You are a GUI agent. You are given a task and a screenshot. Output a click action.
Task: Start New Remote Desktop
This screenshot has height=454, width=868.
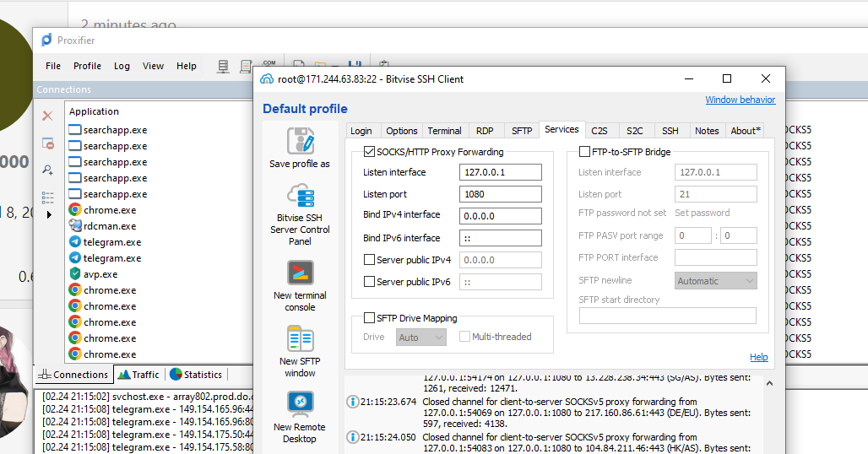[x=300, y=404]
